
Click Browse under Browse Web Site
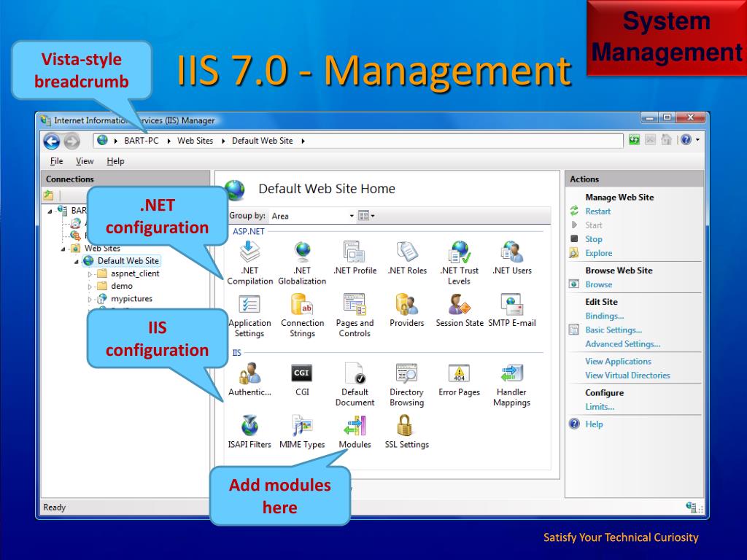click(x=599, y=284)
